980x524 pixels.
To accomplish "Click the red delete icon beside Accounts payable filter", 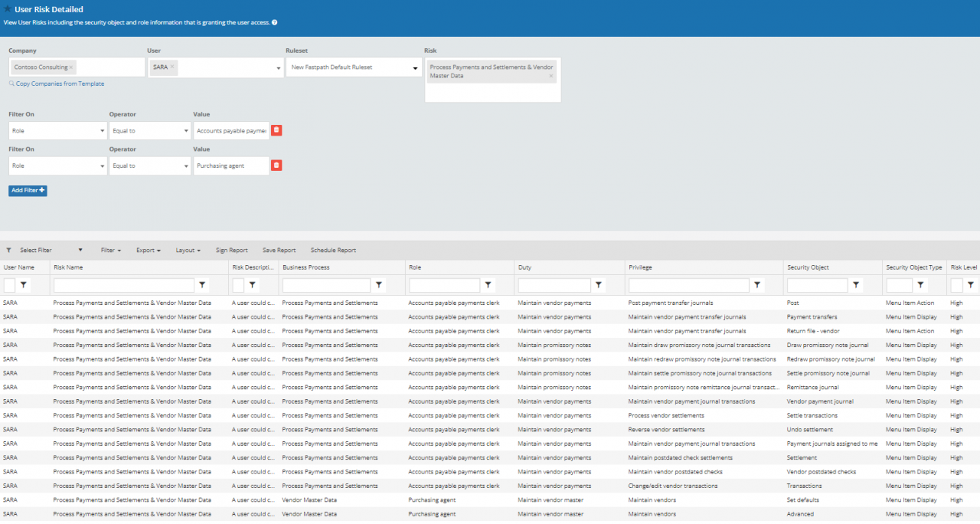I will tap(276, 130).
